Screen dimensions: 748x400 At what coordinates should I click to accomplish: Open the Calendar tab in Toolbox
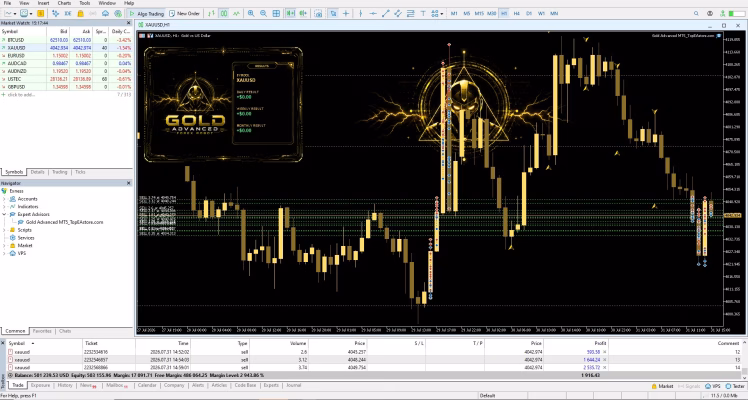click(x=147, y=385)
